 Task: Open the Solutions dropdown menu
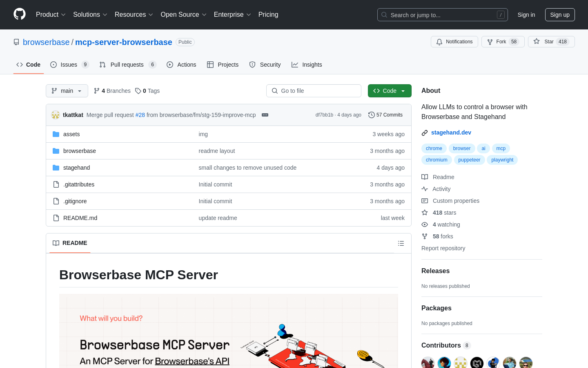click(90, 15)
